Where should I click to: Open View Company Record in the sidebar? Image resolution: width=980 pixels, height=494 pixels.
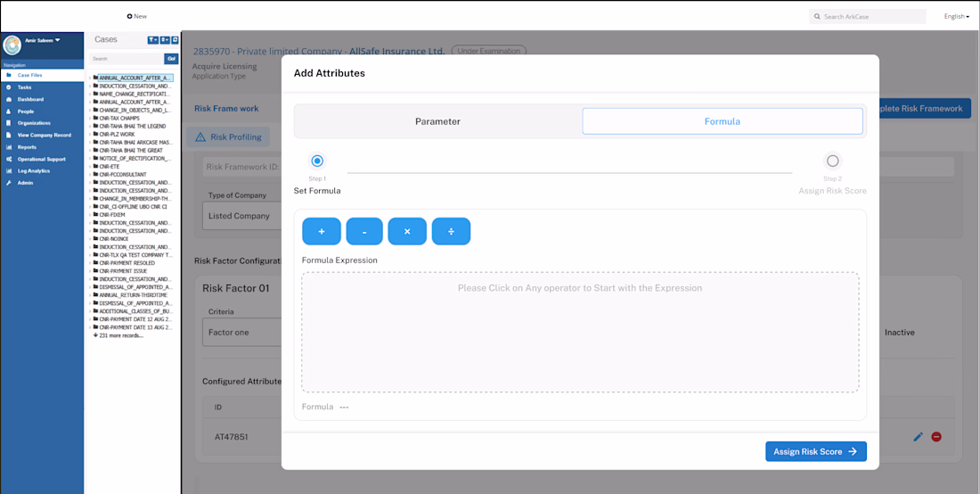[x=42, y=135]
